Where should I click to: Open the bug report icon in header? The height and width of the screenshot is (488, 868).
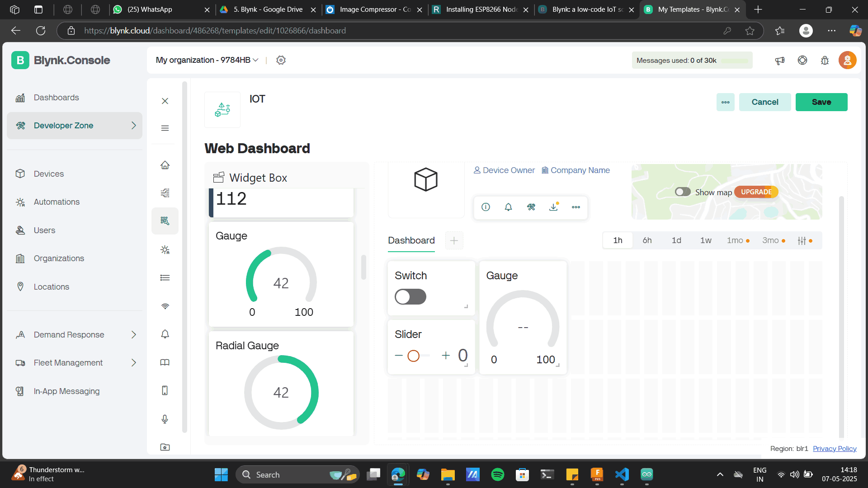coord(825,60)
